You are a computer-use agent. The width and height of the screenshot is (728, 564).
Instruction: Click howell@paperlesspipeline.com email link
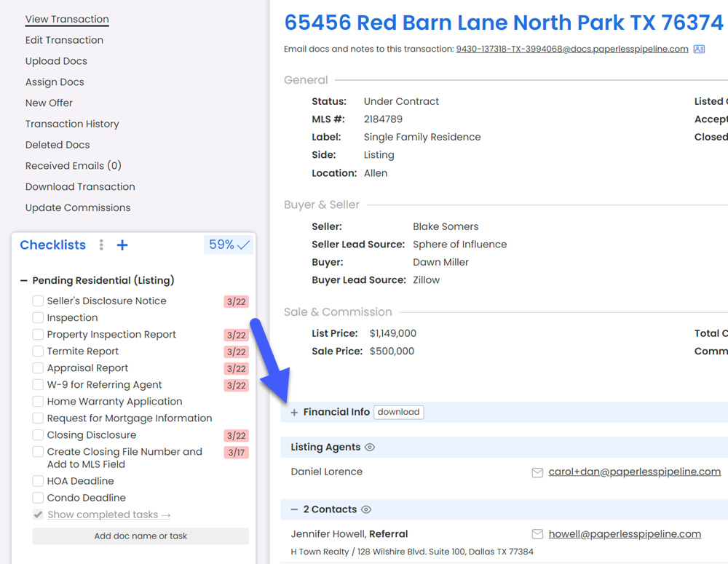[625, 534]
